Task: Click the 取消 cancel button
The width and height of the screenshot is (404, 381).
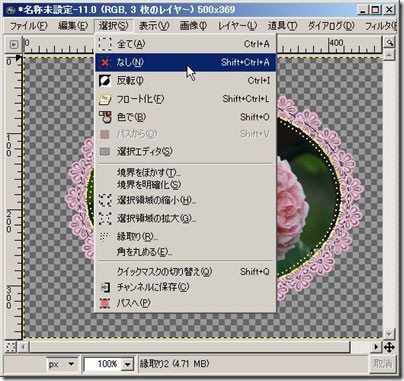Action: [x=382, y=364]
